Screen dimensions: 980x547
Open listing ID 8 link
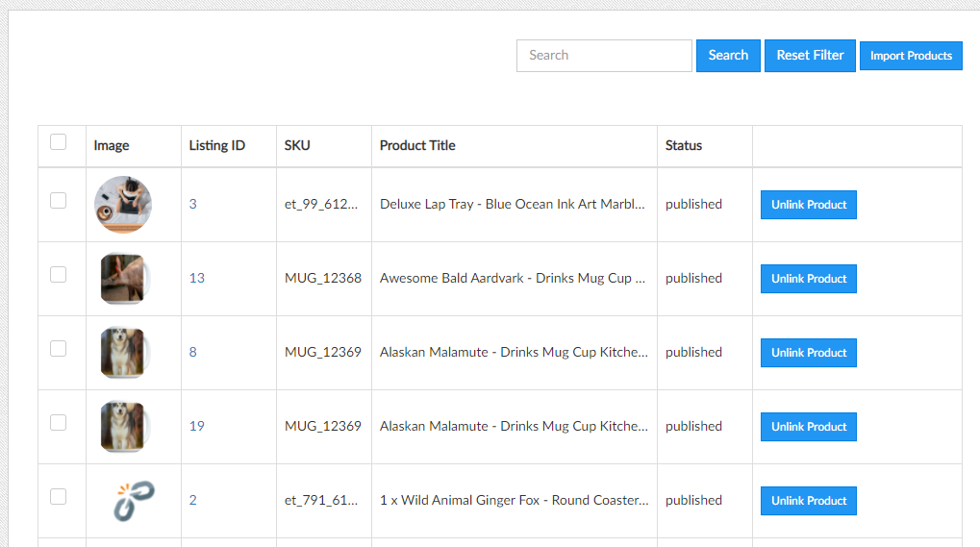(x=193, y=352)
